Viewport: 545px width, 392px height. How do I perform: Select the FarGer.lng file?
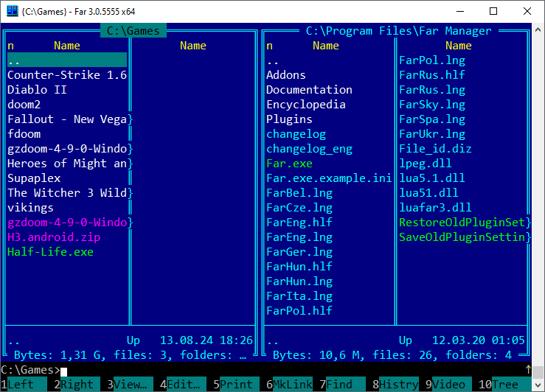(x=299, y=252)
